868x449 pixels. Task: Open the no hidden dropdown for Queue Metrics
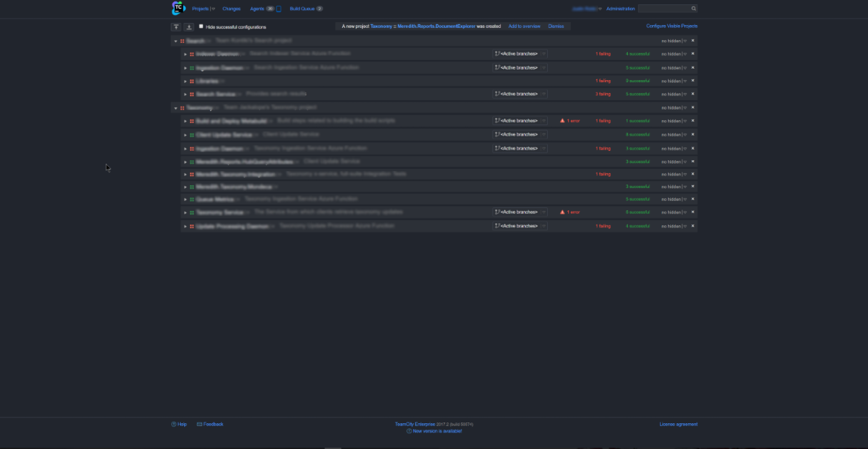674,199
